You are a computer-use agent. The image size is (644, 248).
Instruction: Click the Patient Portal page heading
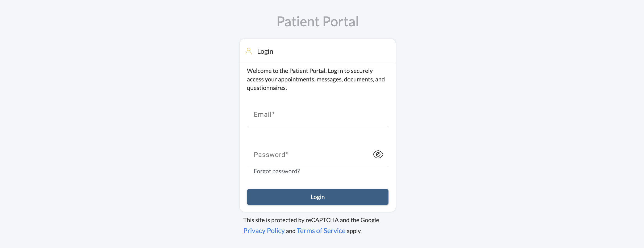(x=317, y=22)
